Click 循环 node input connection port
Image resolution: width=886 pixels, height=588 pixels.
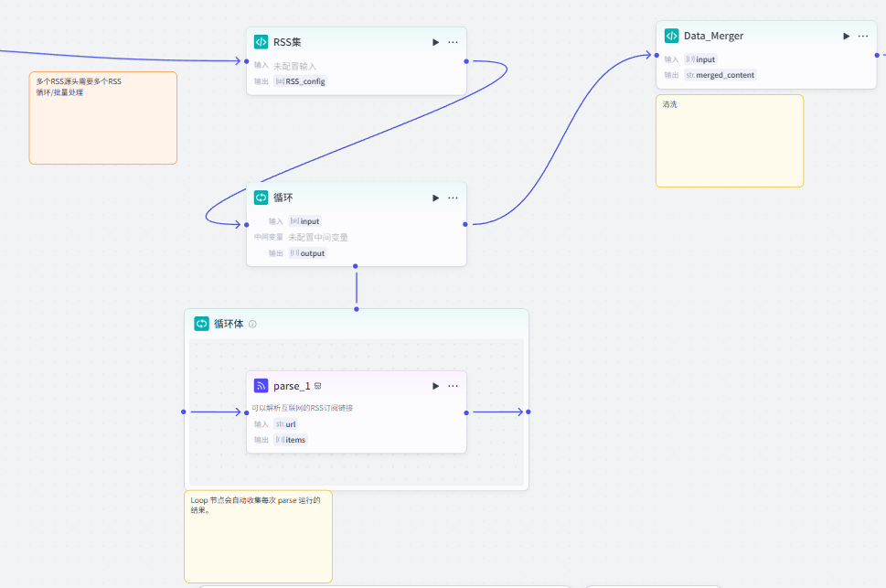246,224
